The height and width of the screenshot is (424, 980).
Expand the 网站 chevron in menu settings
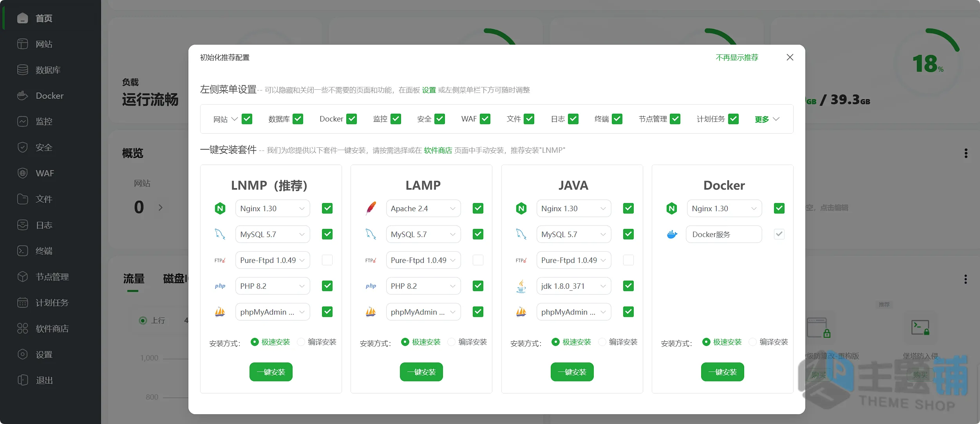pyautogui.click(x=235, y=119)
